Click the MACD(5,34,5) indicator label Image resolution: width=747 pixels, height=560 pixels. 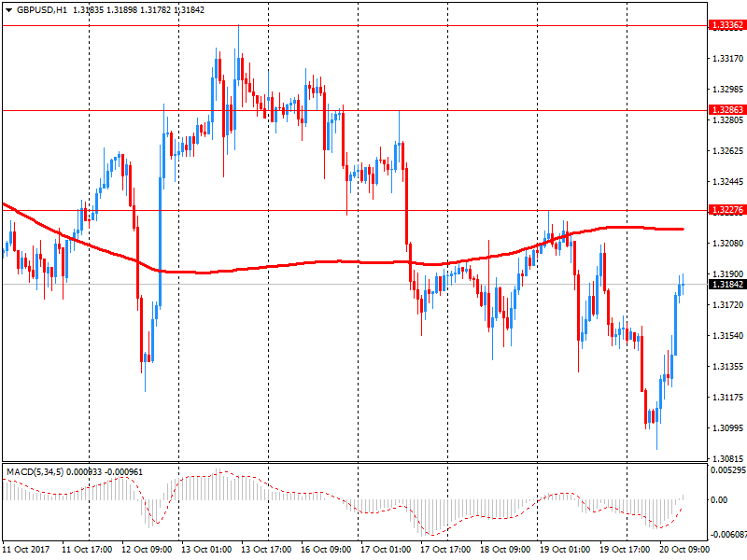[x=35, y=472]
